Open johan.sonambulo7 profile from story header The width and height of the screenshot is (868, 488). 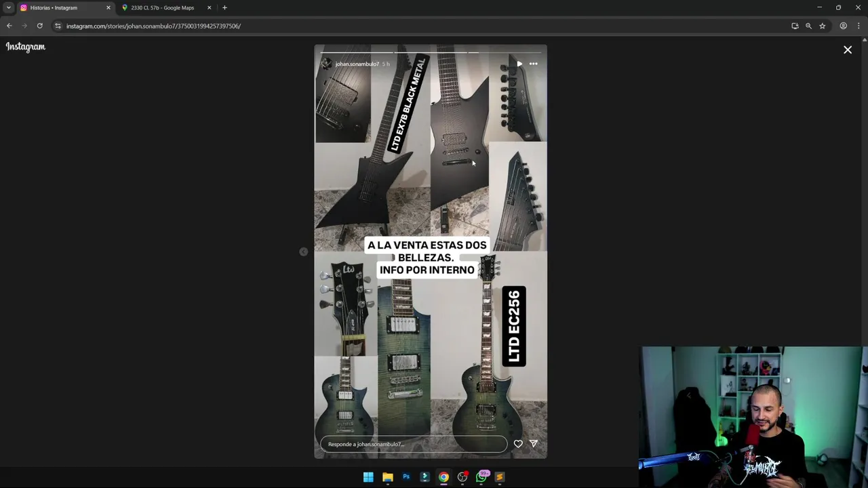click(357, 64)
